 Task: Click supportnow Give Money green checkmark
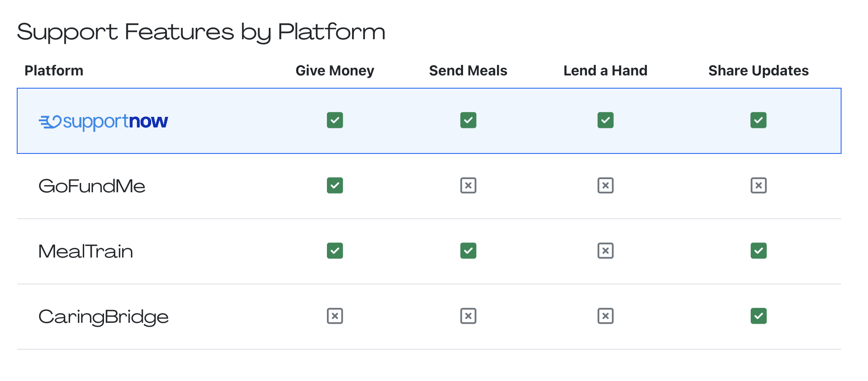pos(335,120)
